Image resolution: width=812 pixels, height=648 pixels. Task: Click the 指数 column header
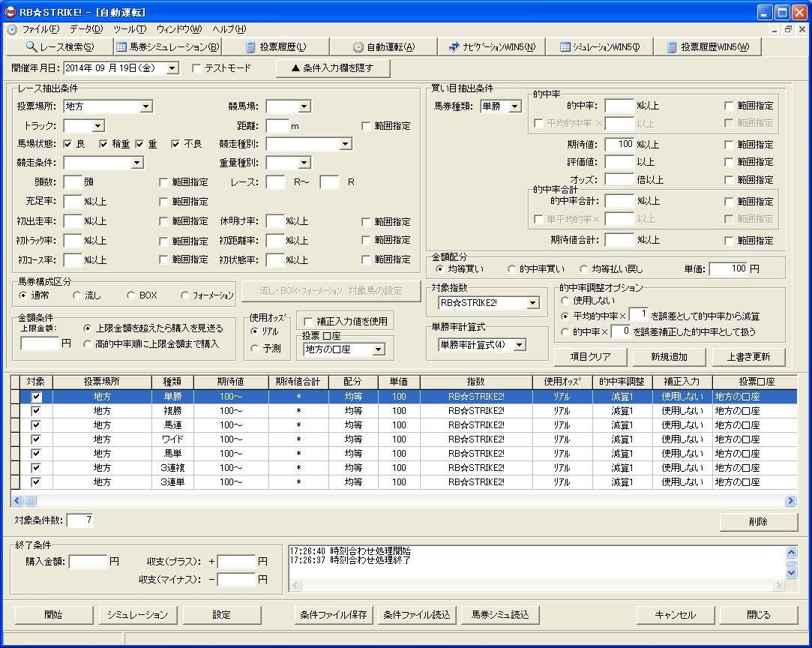476,382
